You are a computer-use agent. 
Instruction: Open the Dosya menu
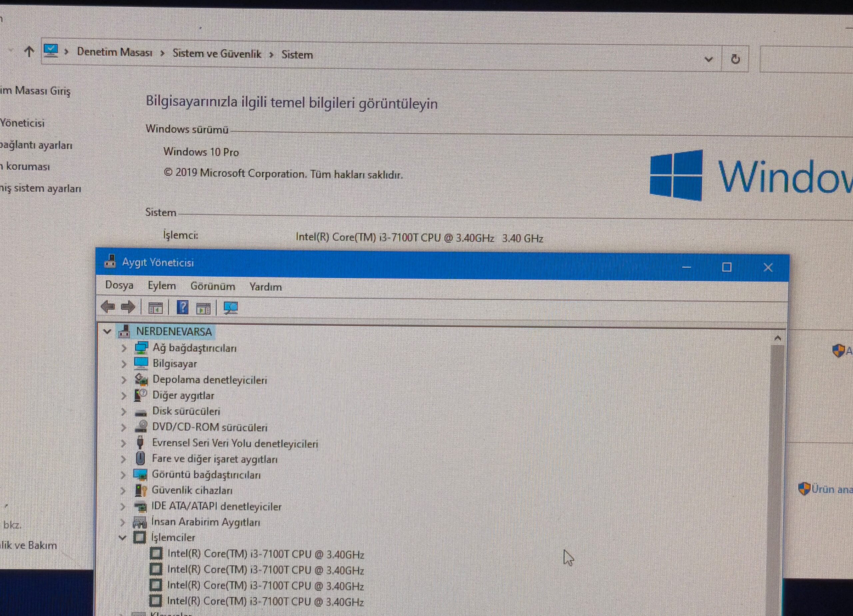[119, 285]
